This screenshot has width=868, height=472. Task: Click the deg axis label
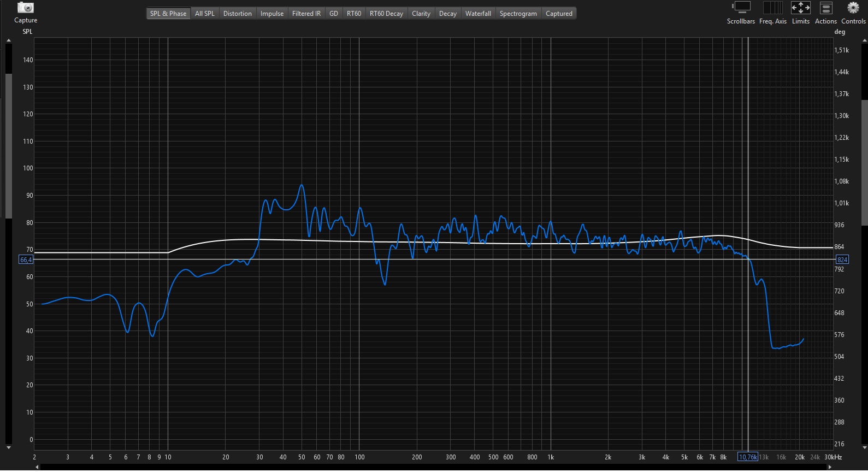[840, 32]
